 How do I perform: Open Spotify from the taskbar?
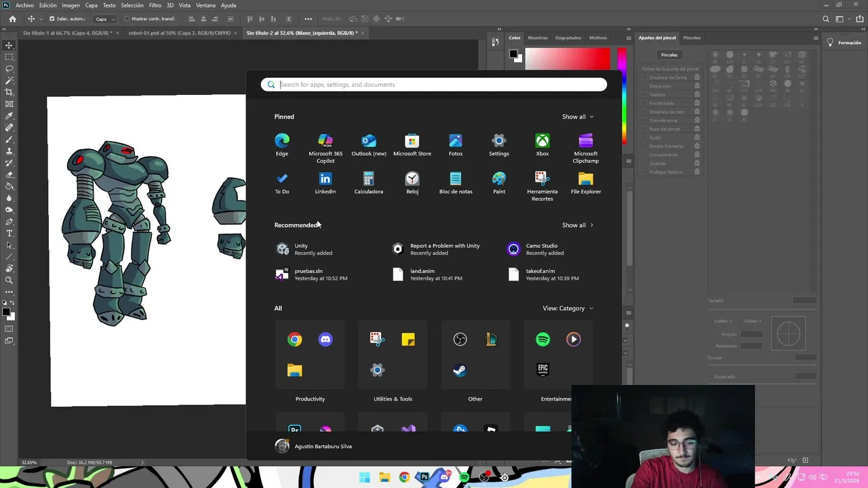[x=464, y=477]
